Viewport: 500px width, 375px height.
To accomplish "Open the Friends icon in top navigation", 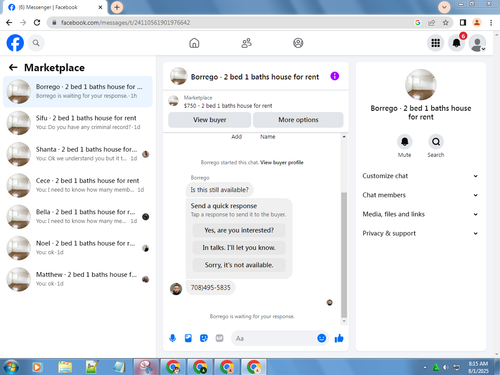I will coord(246,43).
